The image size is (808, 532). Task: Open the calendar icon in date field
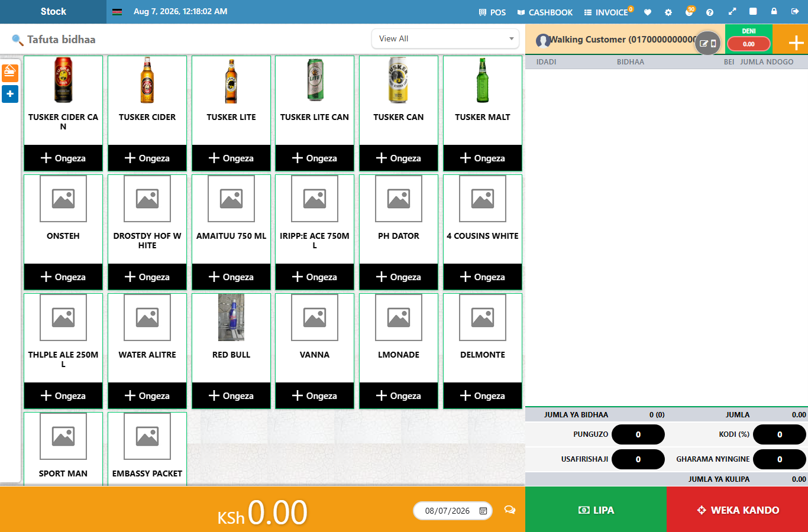pyautogui.click(x=483, y=511)
